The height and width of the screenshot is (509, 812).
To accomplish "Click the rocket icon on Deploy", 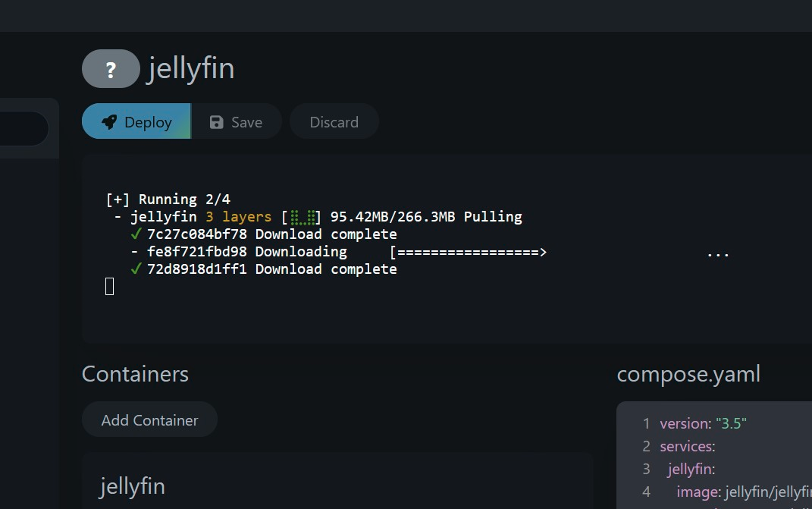I will (109, 122).
